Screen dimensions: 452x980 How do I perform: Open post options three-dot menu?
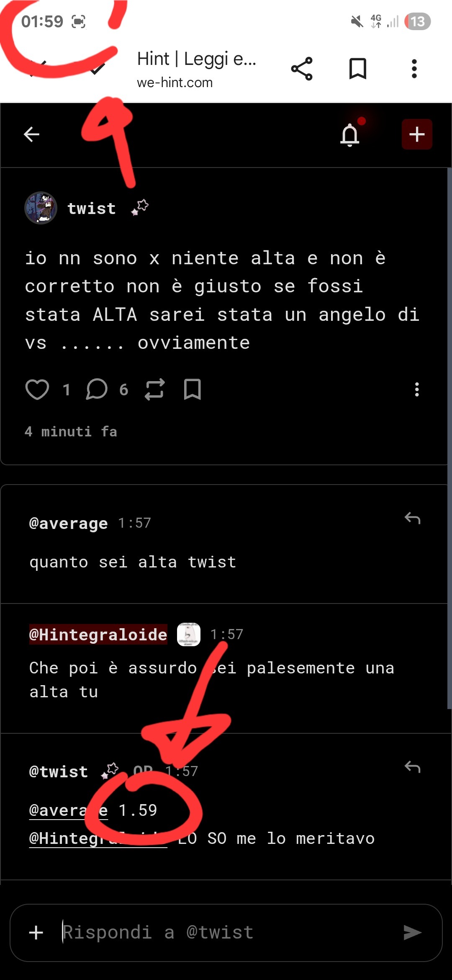(417, 389)
